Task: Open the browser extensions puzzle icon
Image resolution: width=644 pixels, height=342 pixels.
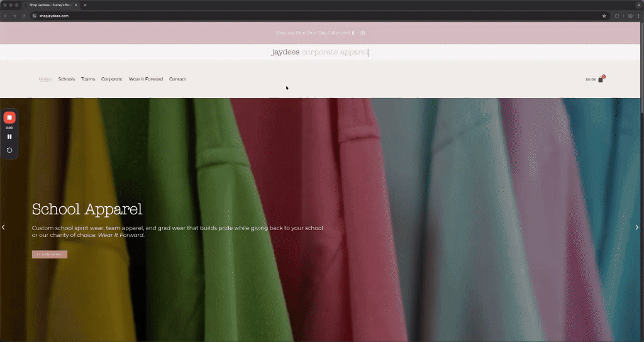Action: pos(617,16)
